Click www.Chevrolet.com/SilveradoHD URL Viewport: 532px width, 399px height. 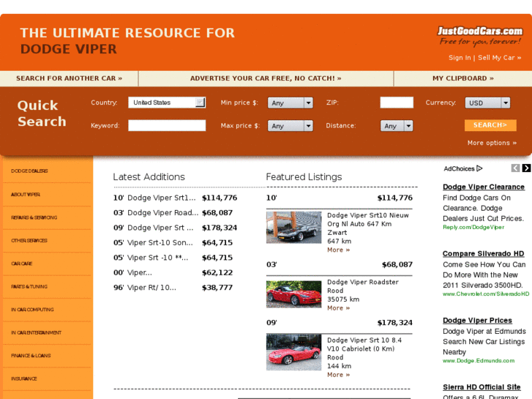(x=486, y=294)
